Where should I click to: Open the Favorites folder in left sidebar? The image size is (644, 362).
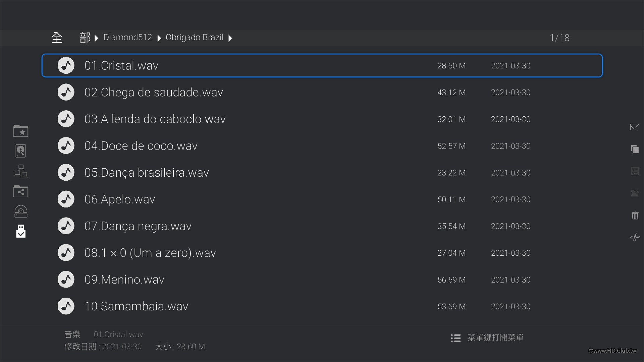click(x=21, y=131)
